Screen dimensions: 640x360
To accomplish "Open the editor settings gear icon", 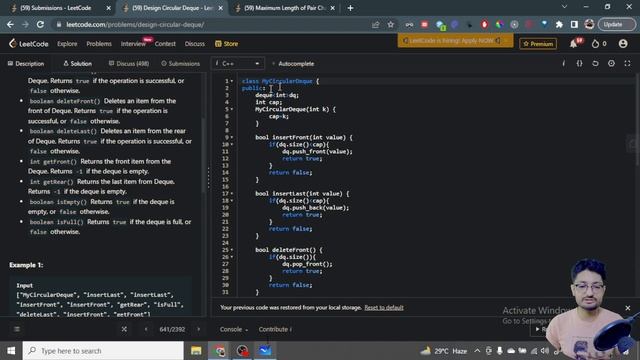I will coord(611,63).
